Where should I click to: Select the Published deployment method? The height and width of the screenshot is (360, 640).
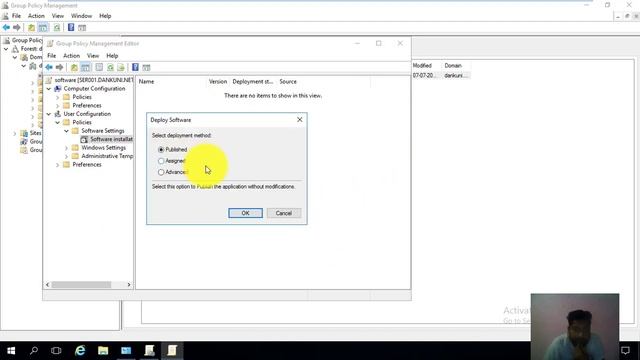pos(161,150)
